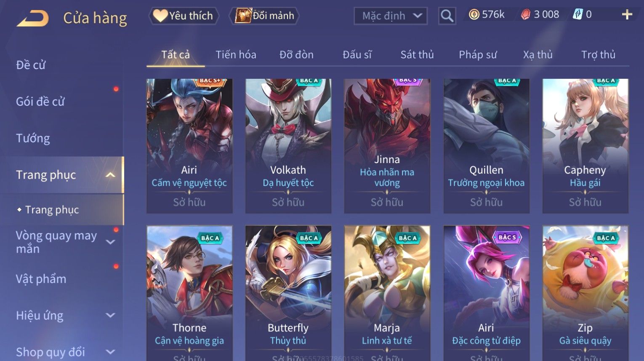This screenshot has width=644, height=361.
Task: Expand the Shop quy đổi section
Action: (110, 352)
